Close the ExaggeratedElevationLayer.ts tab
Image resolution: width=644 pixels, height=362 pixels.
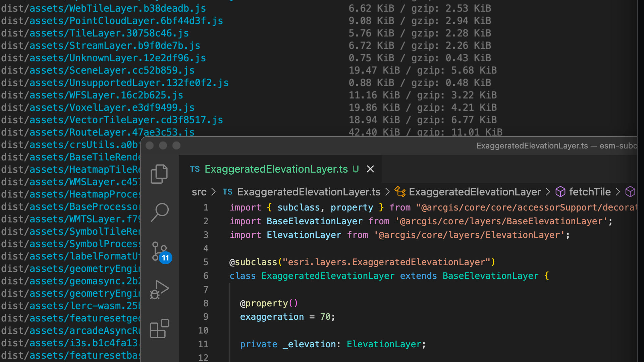click(370, 169)
